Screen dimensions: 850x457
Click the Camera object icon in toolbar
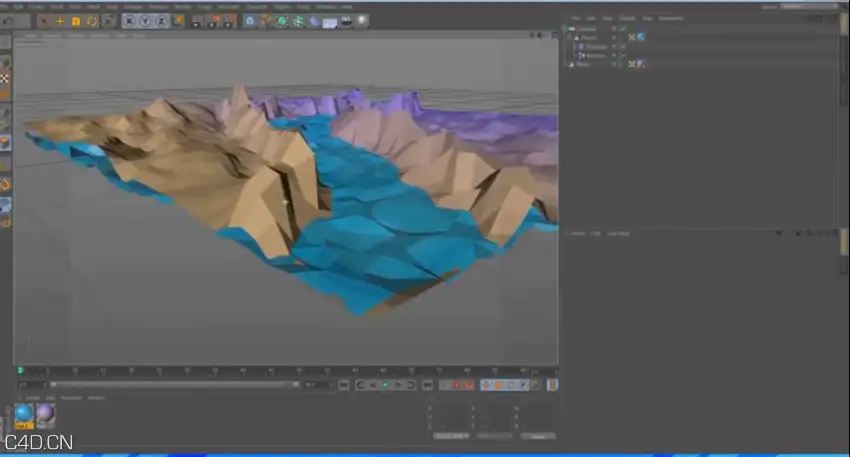click(346, 21)
